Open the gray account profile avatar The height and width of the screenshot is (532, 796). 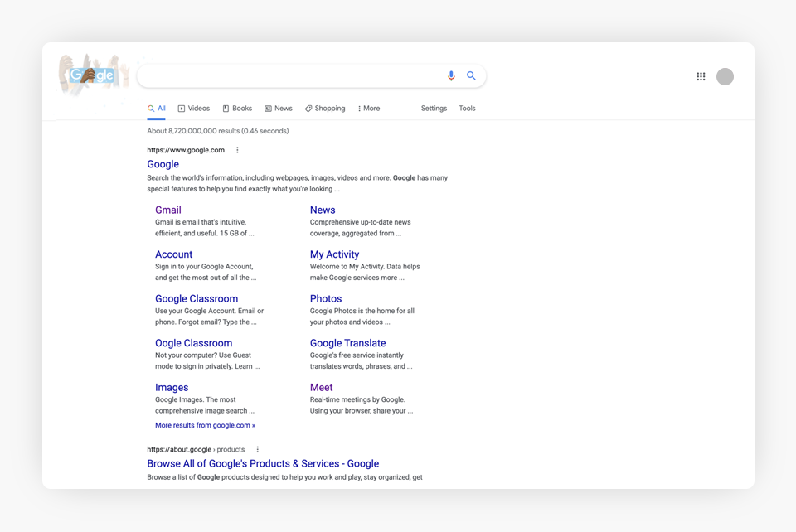725,76
